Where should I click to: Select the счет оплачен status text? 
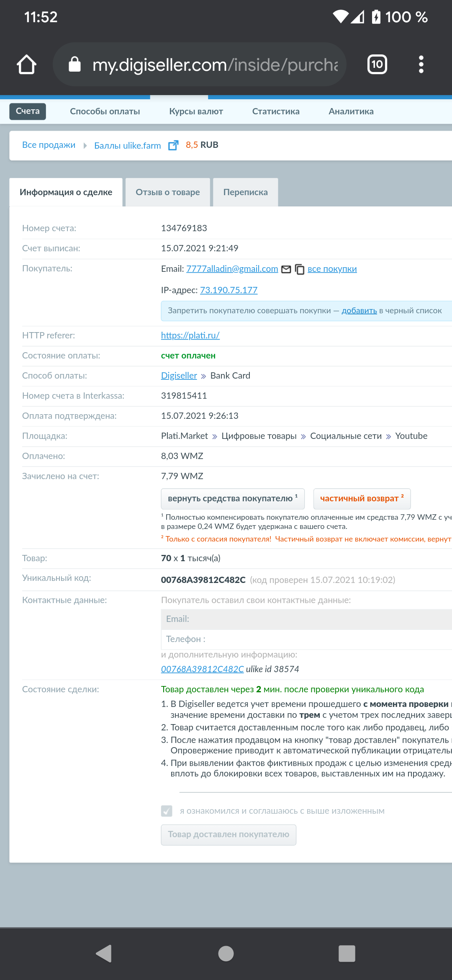tap(188, 356)
